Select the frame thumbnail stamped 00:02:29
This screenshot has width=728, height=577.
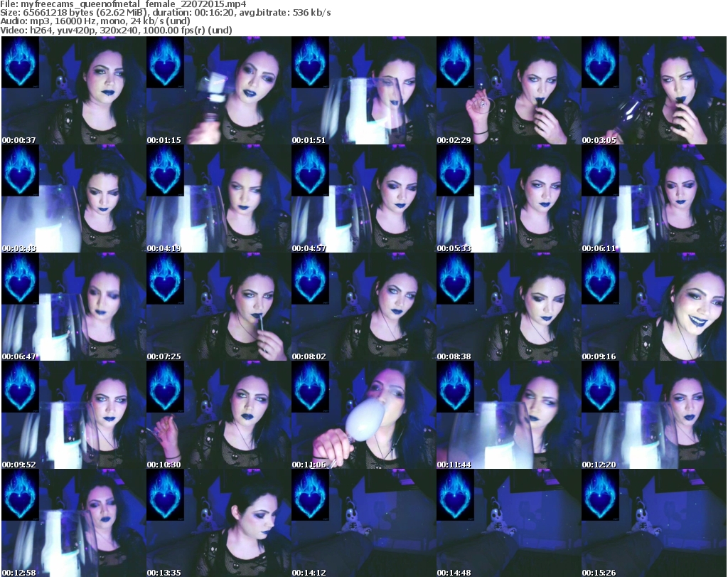pos(508,90)
